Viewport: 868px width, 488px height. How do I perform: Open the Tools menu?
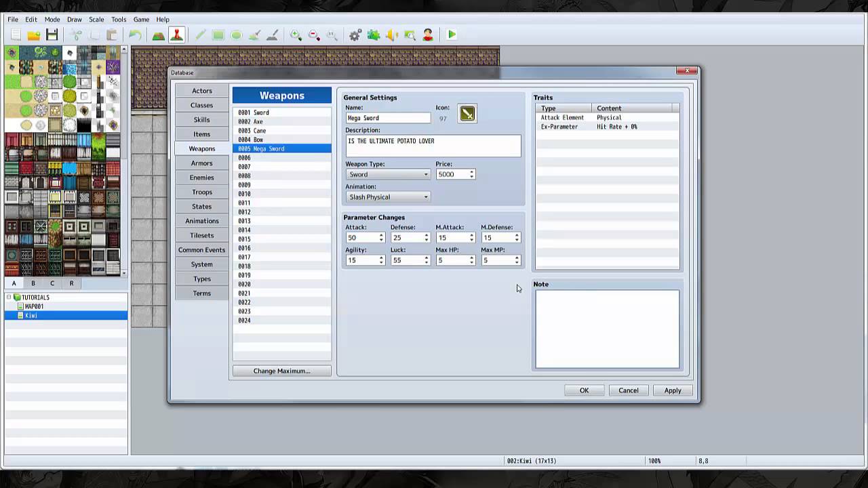coord(119,20)
